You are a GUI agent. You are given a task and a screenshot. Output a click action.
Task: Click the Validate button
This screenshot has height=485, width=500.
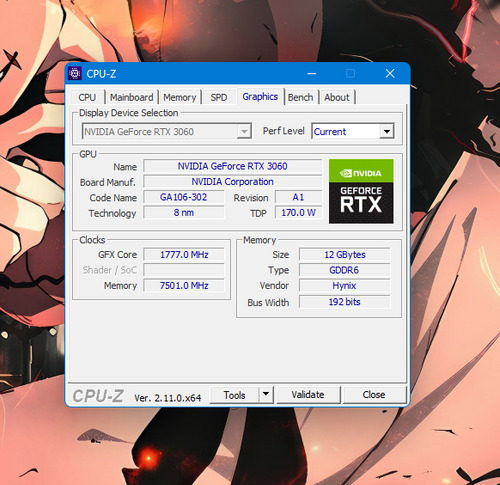tap(308, 395)
